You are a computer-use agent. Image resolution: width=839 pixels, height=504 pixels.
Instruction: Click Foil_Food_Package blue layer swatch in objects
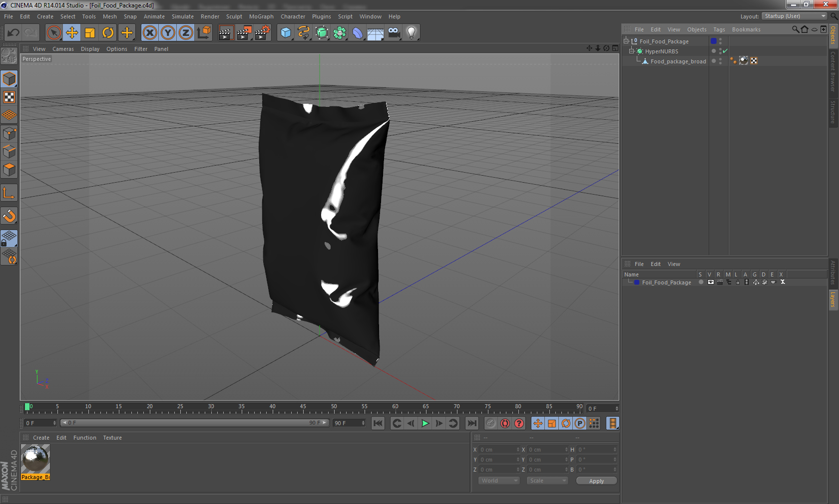click(x=714, y=41)
